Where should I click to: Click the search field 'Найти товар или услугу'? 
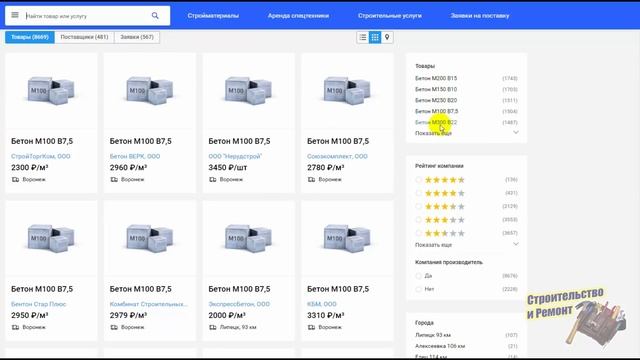point(86,16)
